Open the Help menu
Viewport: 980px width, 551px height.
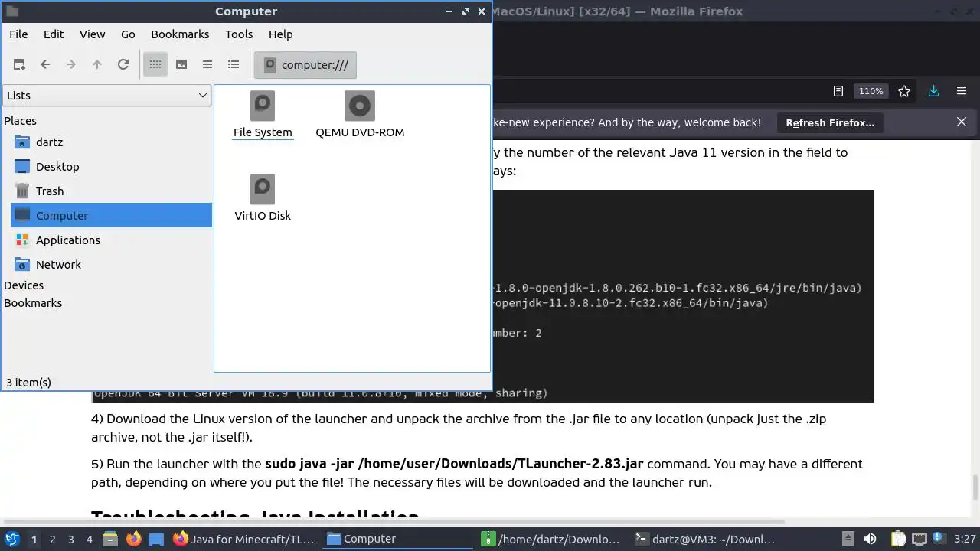click(281, 34)
